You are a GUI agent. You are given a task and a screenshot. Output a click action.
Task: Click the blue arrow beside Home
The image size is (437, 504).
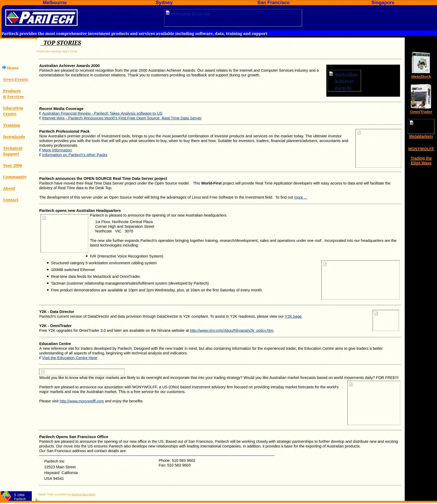[x=4, y=67]
